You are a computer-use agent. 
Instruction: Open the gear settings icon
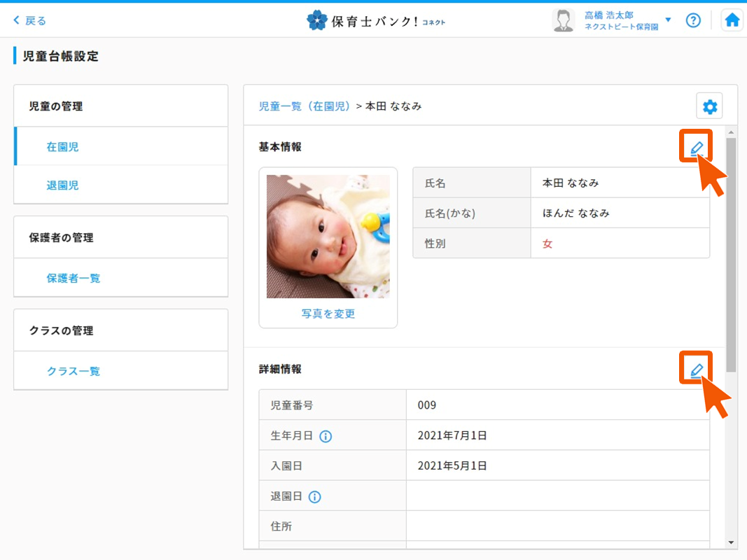(x=709, y=107)
